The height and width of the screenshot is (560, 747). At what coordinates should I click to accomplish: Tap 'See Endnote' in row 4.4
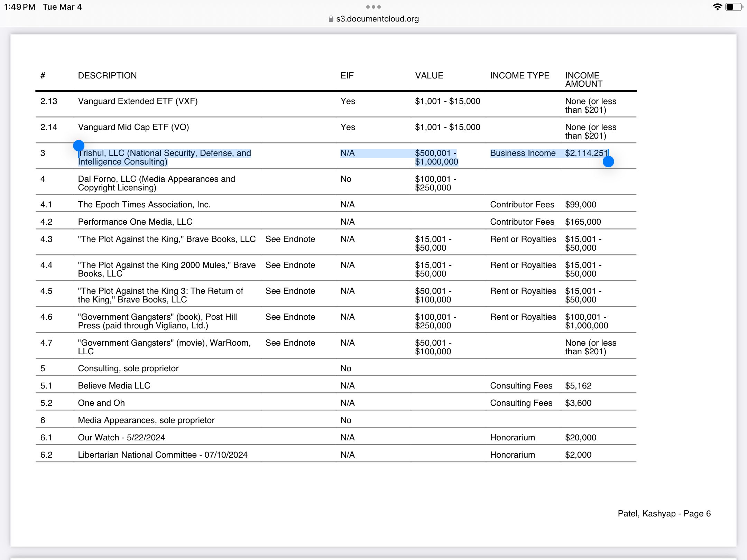point(290,265)
